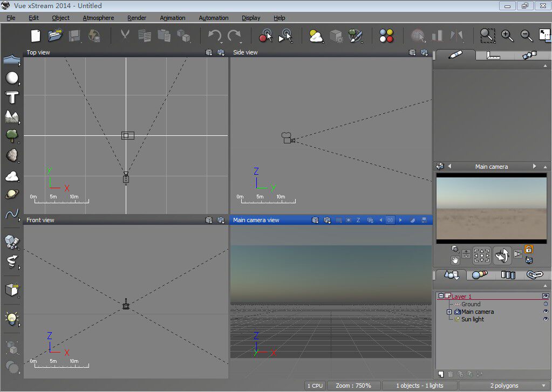Open the undo history dropdown arrow
552x392 pixels.
[x=221, y=42]
